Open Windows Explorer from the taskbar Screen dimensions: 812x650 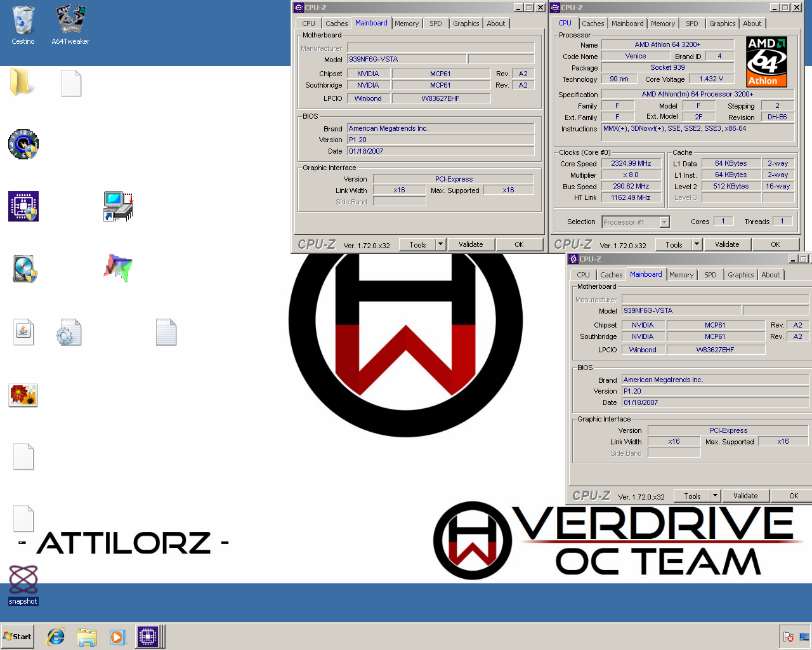click(x=87, y=637)
